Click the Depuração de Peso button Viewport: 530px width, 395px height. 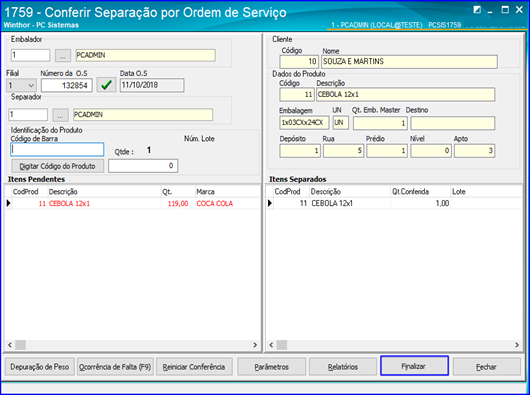[x=40, y=367]
